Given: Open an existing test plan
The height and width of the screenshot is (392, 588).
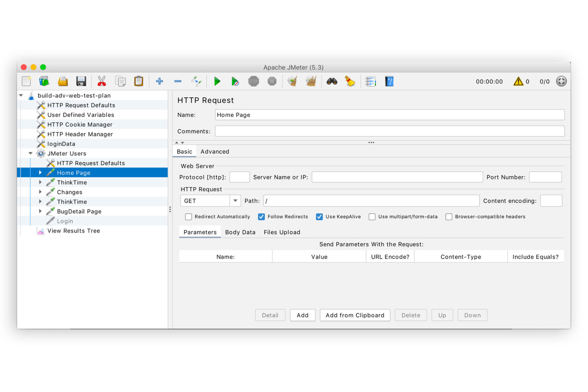Looking at the screenshot, I should tap(63, 81).
